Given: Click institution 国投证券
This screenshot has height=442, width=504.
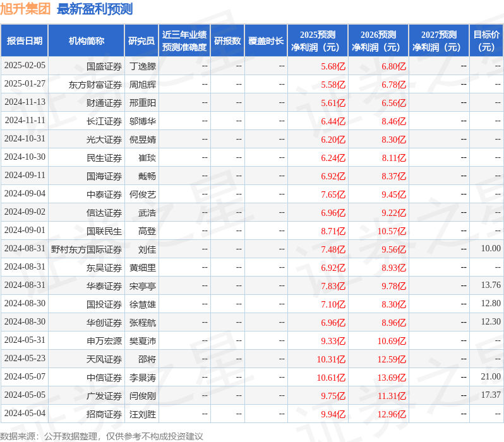Looking at the screenshot, I should pos(104,305).
